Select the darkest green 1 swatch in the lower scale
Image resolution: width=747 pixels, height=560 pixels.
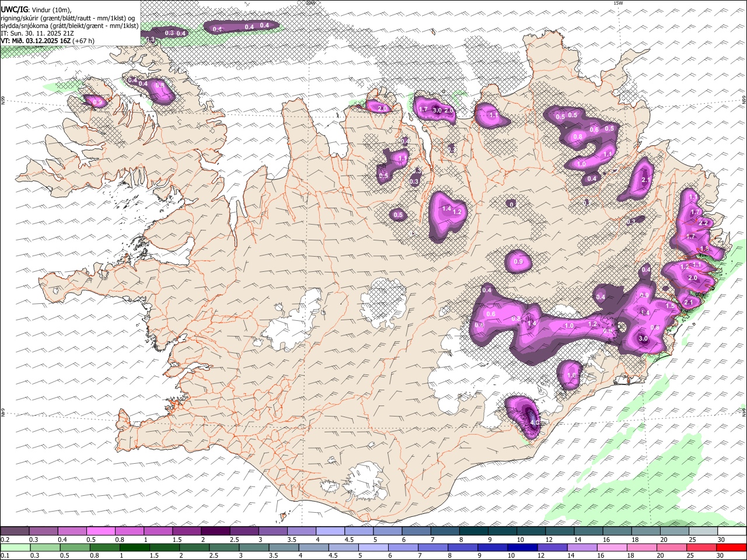tap(134, 547)
